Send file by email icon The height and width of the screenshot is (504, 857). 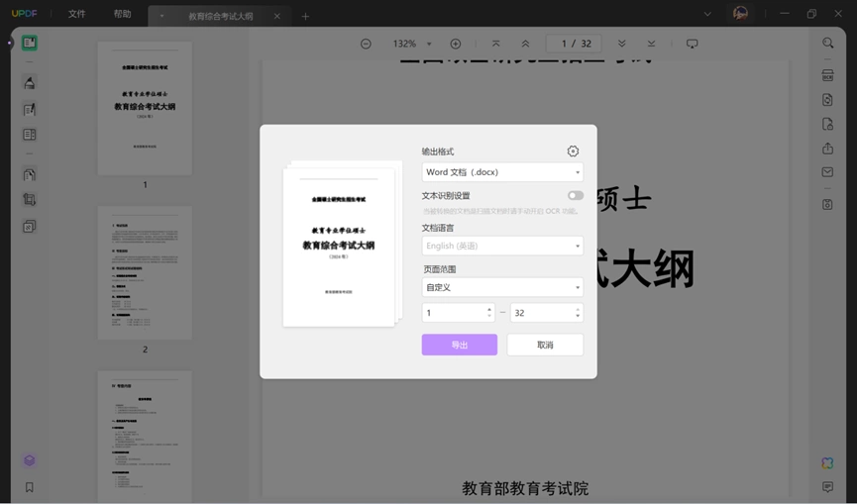[827, 172]
